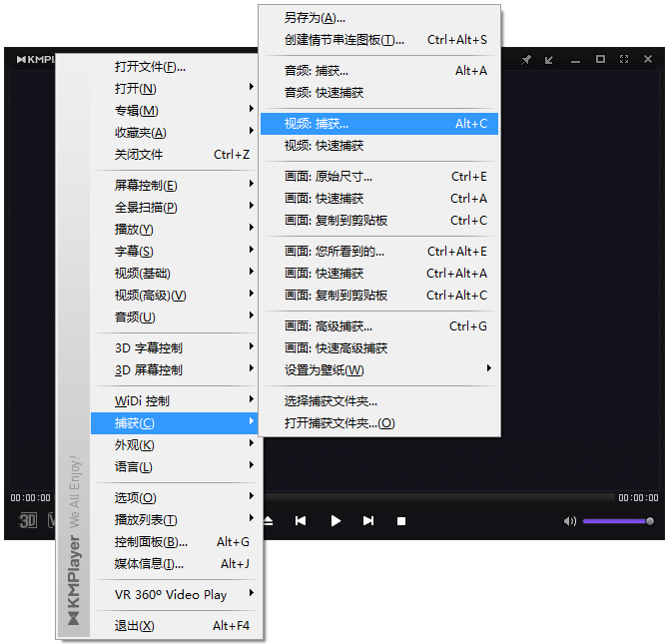
Task: Expand the 专辑(M) submenu
Action: click(x=175, y=111)
